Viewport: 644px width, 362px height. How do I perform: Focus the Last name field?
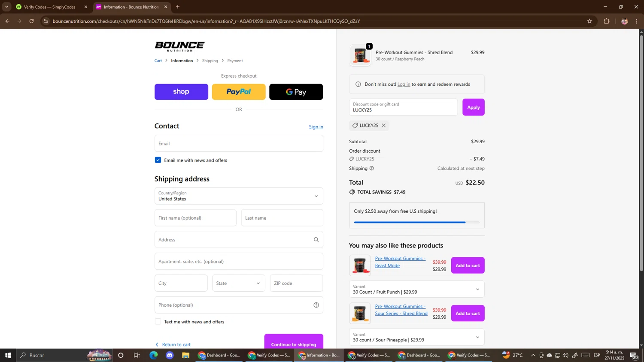(x=282, y=218)
